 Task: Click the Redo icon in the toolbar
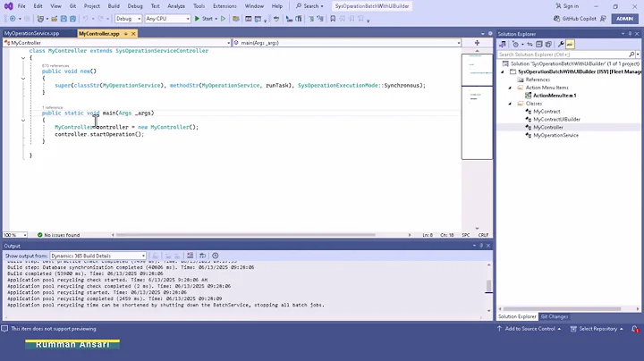[101, 19]
